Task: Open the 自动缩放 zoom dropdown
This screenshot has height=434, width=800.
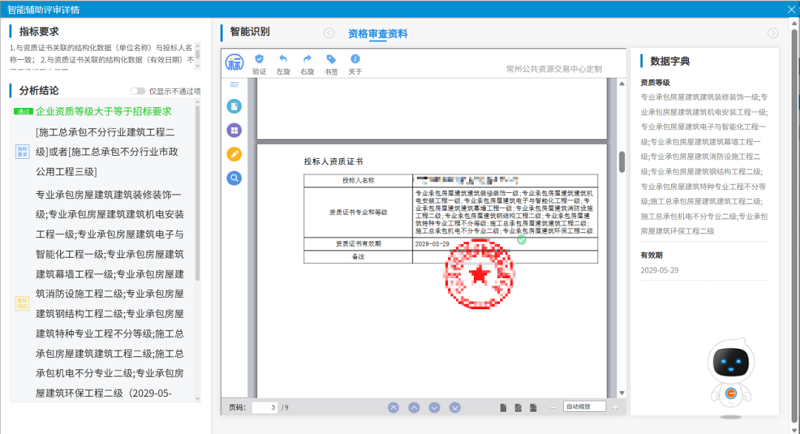Action: [x=583, y=407]
